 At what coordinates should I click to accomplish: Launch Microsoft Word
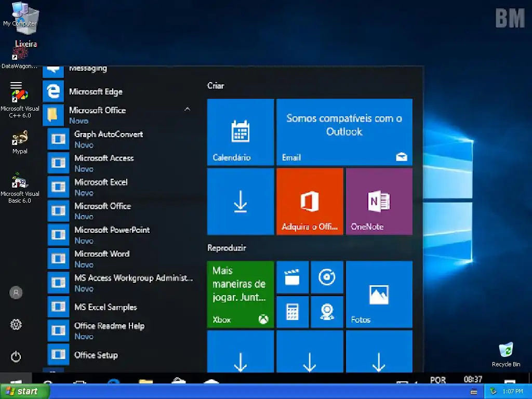click(x=122, y=259)
